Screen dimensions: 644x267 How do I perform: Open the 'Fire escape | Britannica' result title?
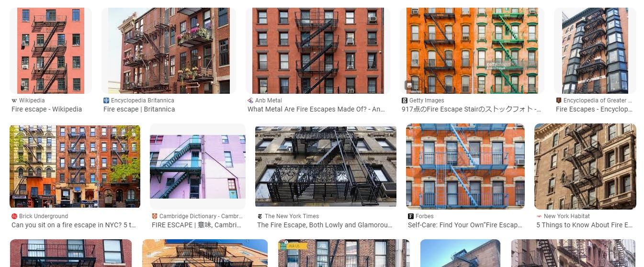139,109
